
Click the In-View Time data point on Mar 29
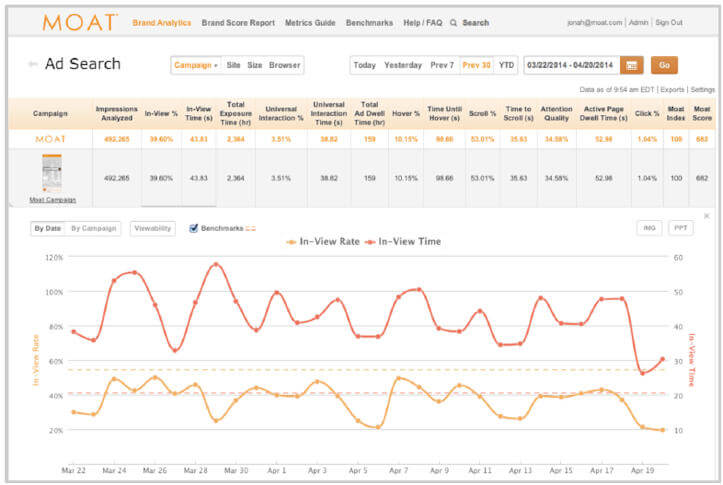coord(216,265)
